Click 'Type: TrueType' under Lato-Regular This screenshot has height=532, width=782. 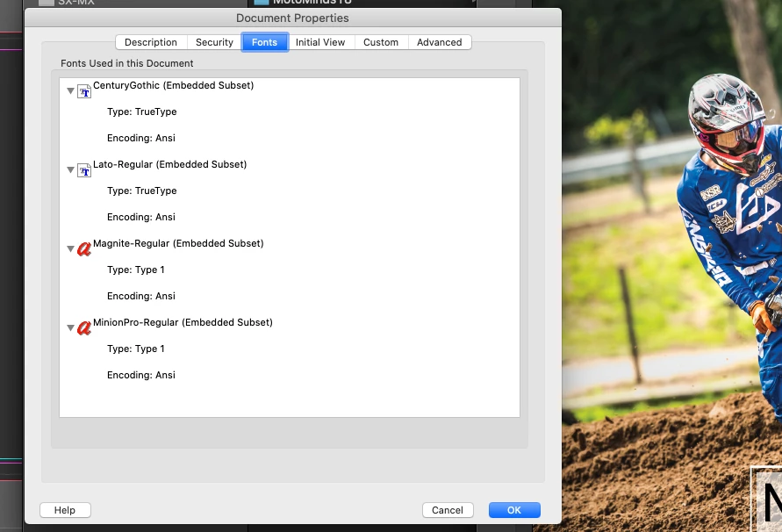coord(141,191)
